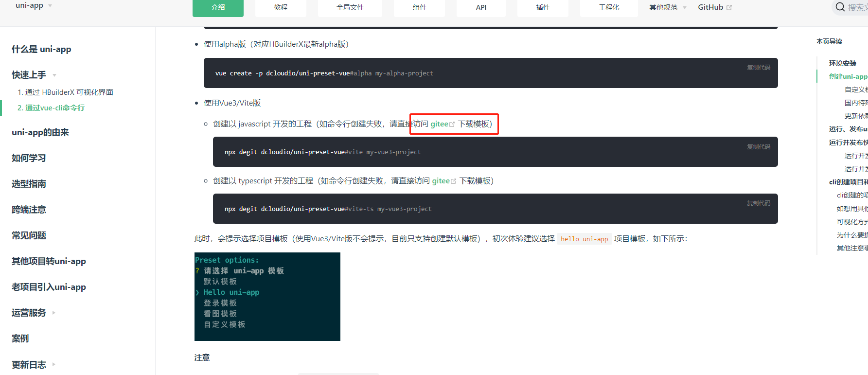This screenshot has width=868, height=375.
Task: Expand the 运营服务 sidebar section
Action: pos(54,313)
